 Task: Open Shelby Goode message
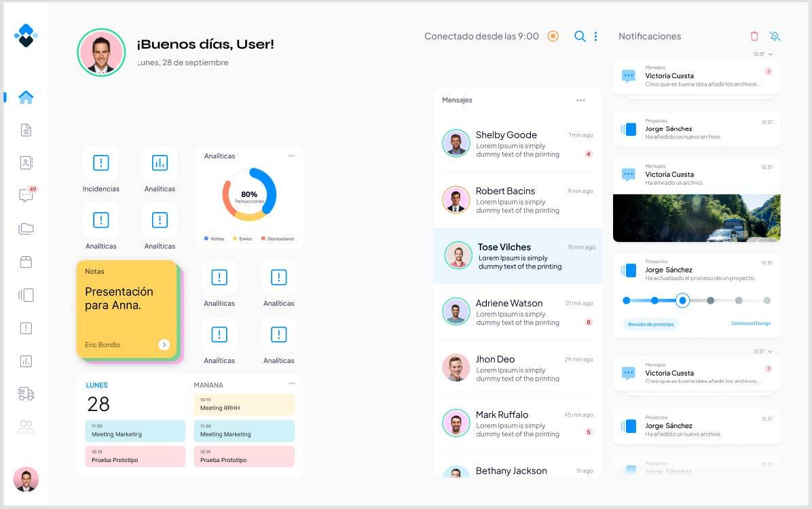(x=517, y=143)
